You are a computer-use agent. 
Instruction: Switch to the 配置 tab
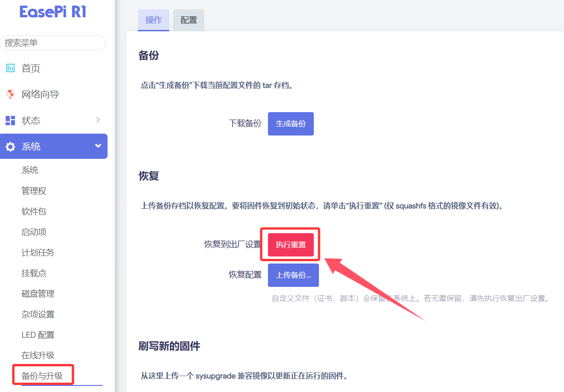click(x=188, y=20)
